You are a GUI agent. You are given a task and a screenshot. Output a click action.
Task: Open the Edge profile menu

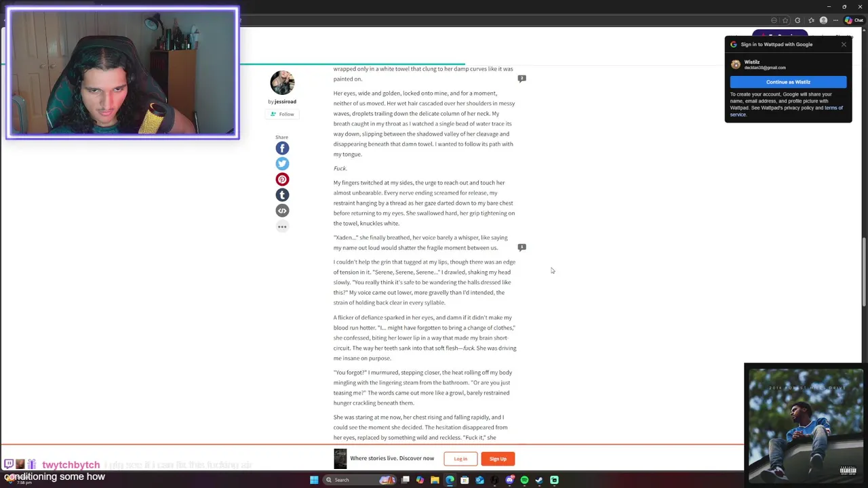point(823,20)
